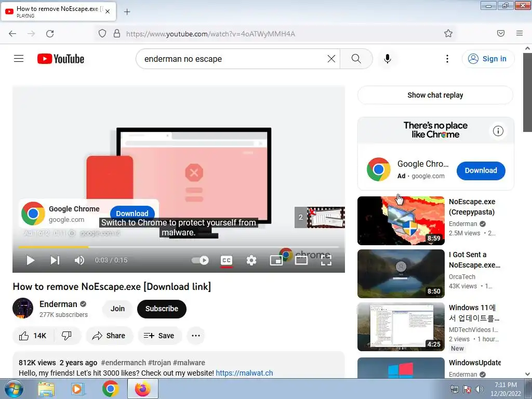Open Windows Explorer from taskbar

46,389
